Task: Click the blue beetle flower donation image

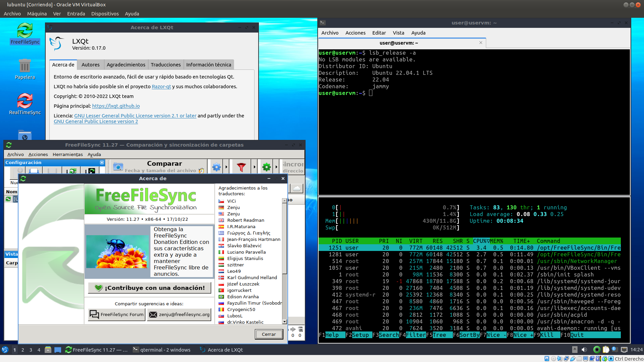Action: pos(118,252)
